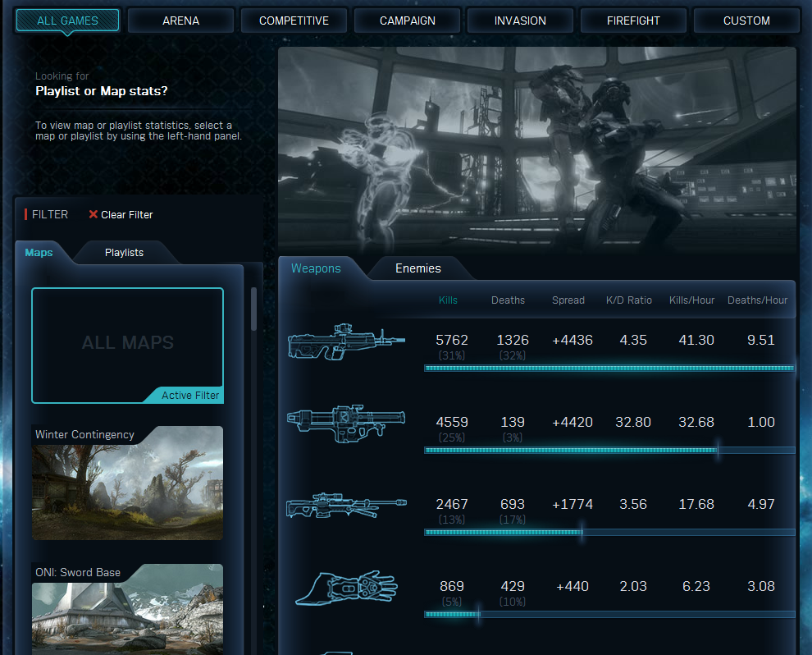Sort by Deaths/Hour column header
Image resolution: width=812 pixels, height=655 pixels.
pyautogui.click(x=757, y=300)
